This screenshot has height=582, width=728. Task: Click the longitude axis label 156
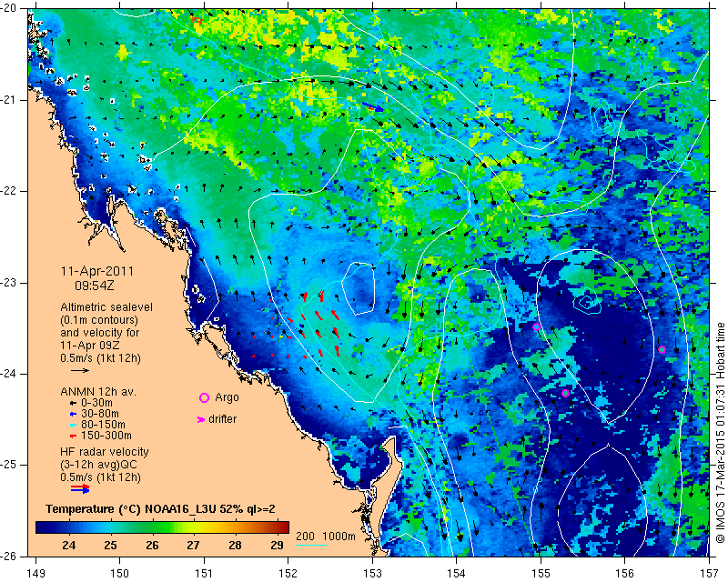coord(625,573)
